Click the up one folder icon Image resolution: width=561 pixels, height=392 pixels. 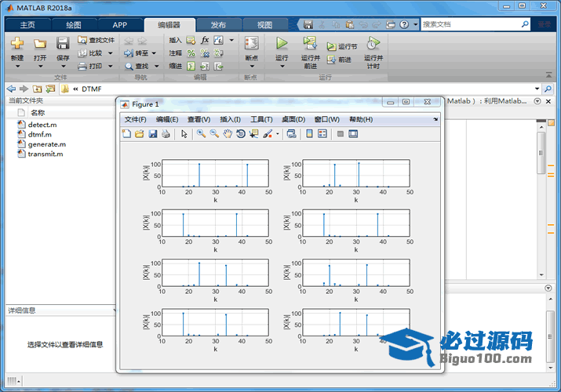click(37, 89)
